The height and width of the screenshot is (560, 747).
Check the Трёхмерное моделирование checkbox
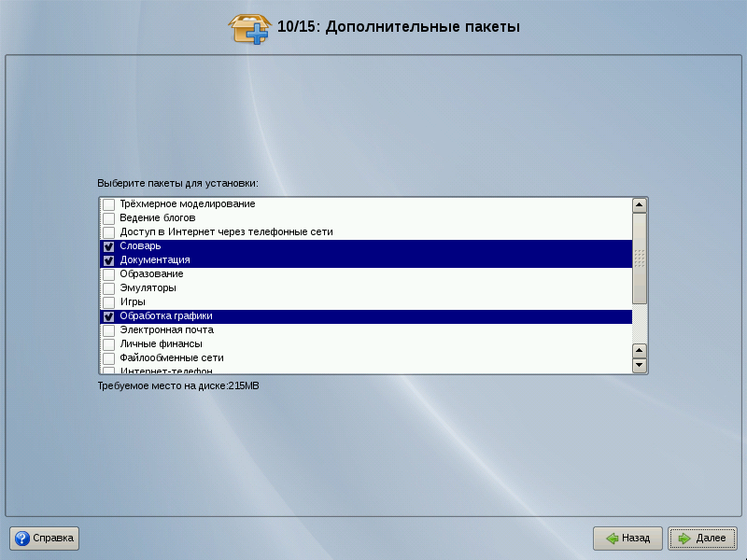[109, 204]
